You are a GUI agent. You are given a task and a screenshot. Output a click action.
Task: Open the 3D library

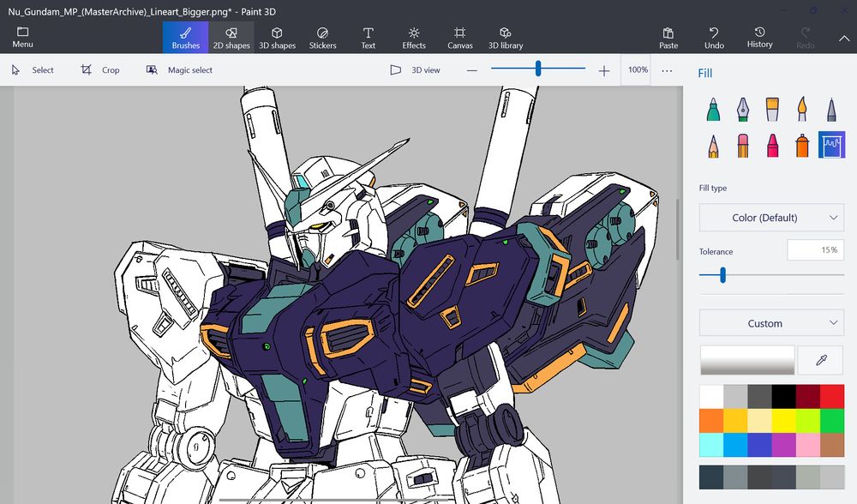coord(506,37)
